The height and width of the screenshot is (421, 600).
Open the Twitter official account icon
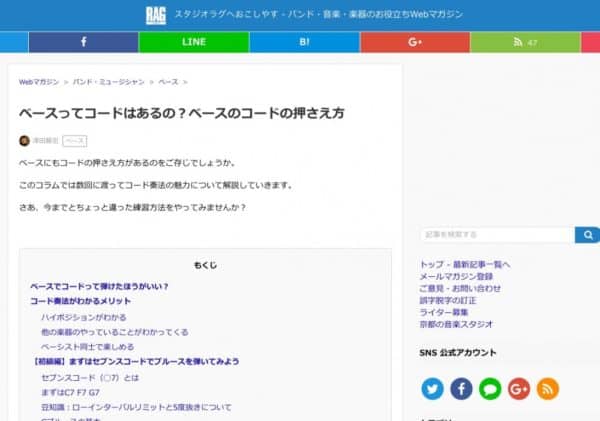[432, 389]
